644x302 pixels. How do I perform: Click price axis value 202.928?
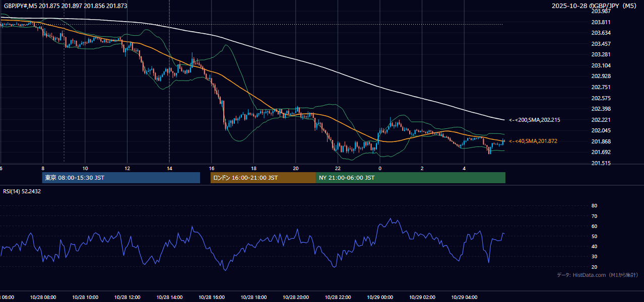click(x=601, y=76)
